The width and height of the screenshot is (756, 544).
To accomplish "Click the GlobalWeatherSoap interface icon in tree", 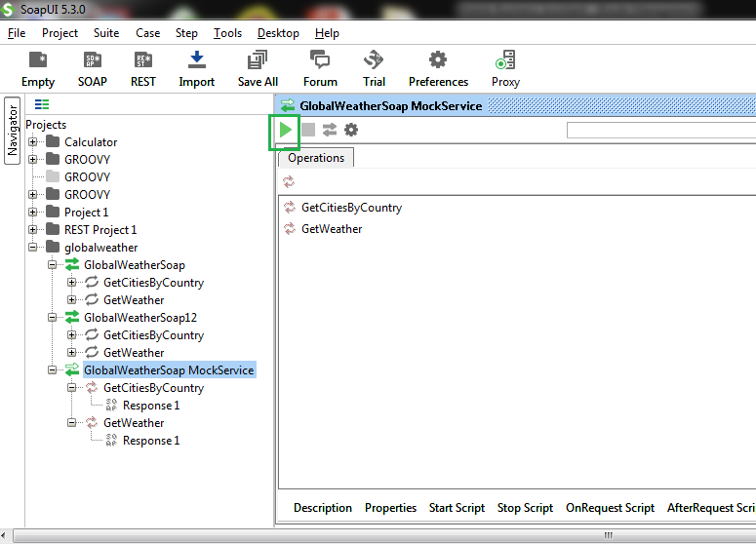I will 72,264.
